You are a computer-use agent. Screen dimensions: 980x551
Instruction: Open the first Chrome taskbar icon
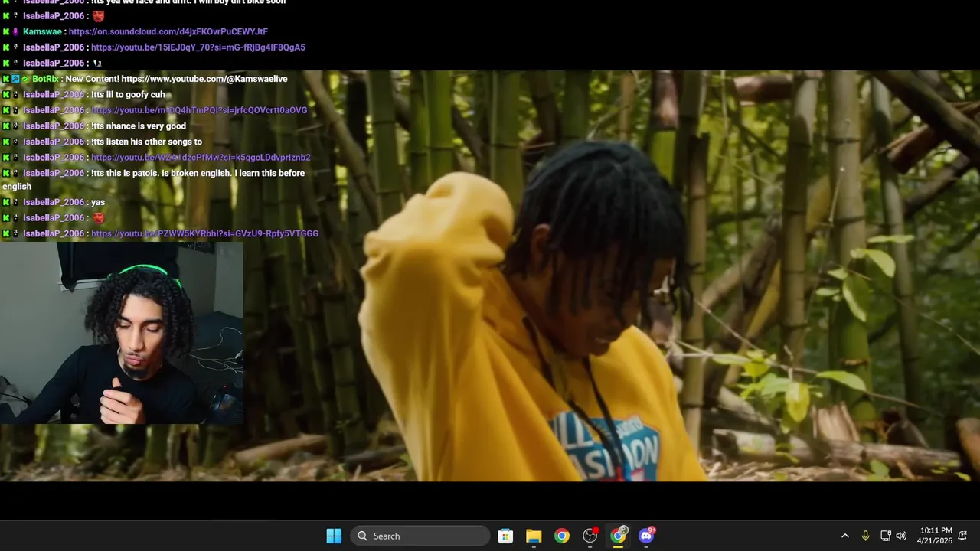(562, 536)
